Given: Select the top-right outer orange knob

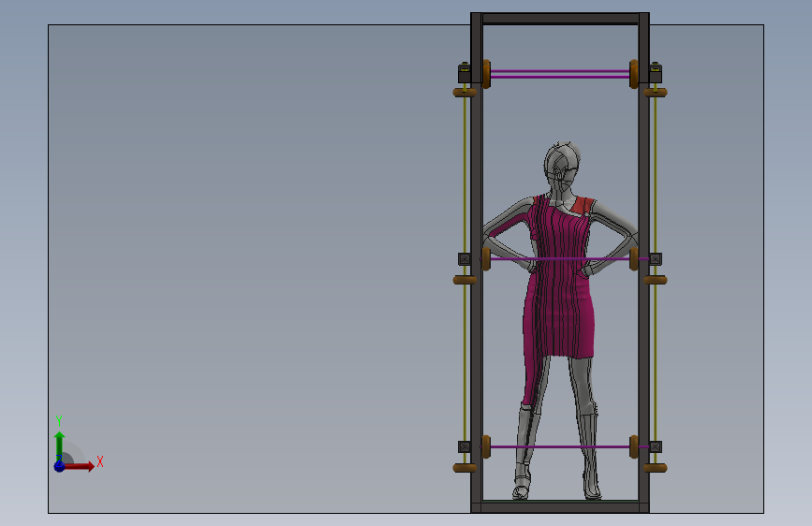Looking at the screenshot, I should [655, 92].
